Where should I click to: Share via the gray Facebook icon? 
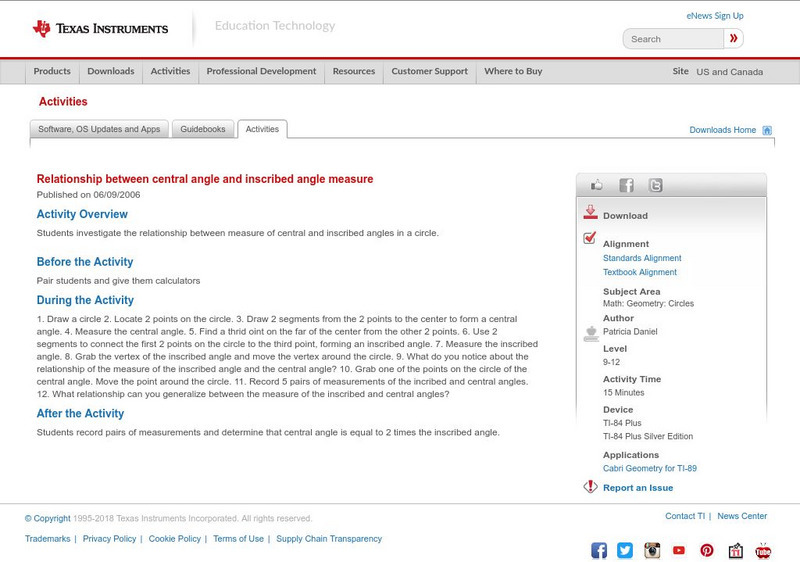(626, 185)
